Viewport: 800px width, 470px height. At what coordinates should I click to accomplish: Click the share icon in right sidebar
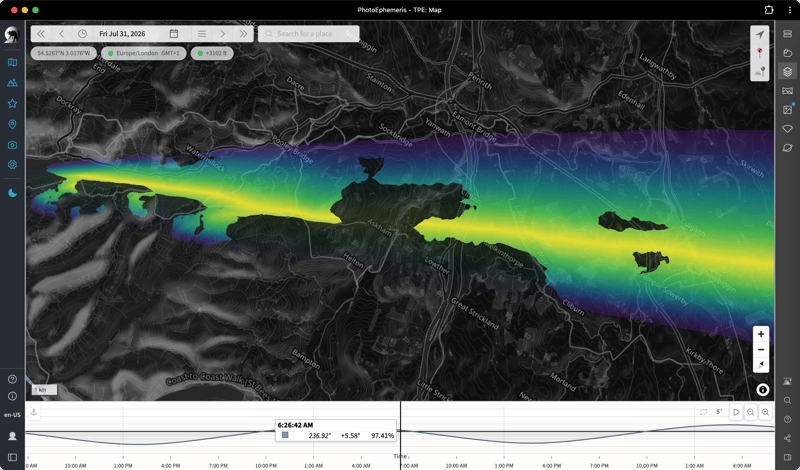[x=787, y=438]
